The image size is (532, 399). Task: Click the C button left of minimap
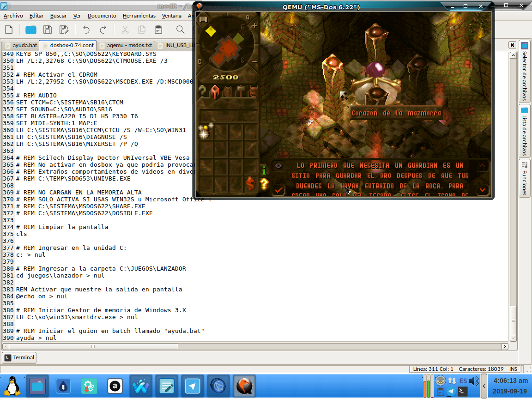coord(200,61)
